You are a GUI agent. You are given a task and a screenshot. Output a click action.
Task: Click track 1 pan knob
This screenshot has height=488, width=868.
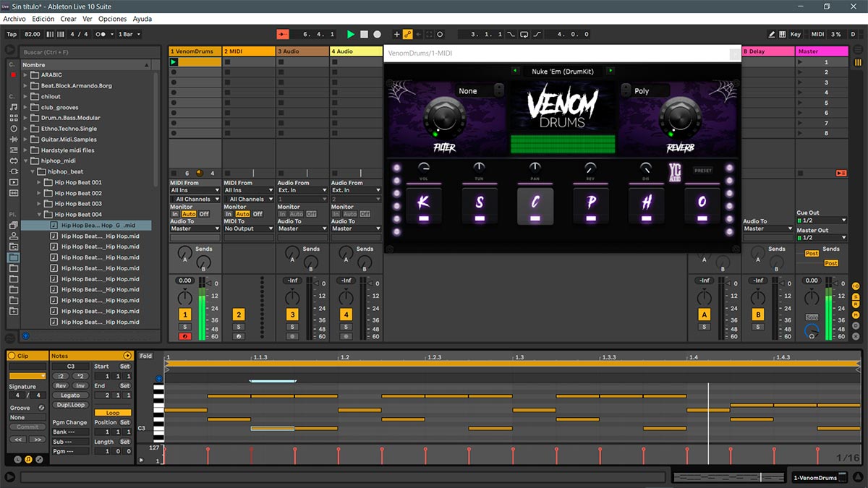coord(185,298)
